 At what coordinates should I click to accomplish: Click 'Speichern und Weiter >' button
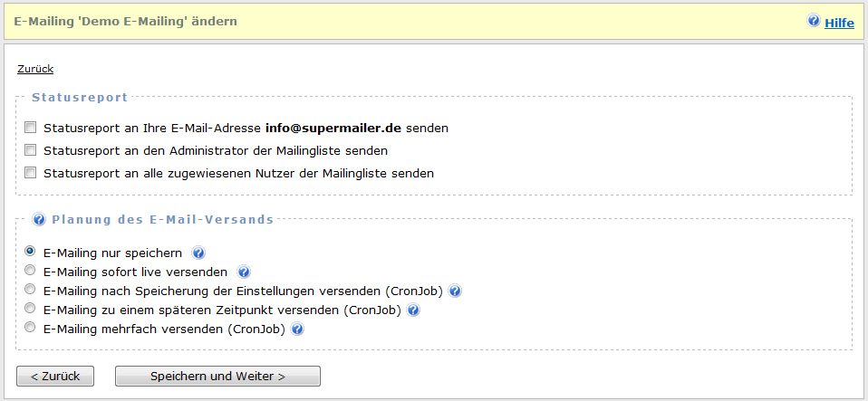pos(217,376)
